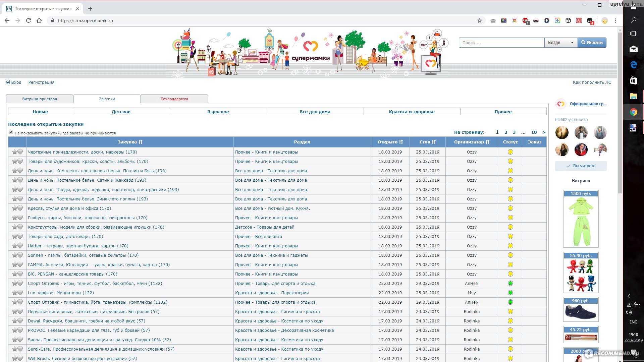Open the 55.90 руб. toys thumbnail
The image size is (644, 362).
pyautogui.click(x=581, y=273)
